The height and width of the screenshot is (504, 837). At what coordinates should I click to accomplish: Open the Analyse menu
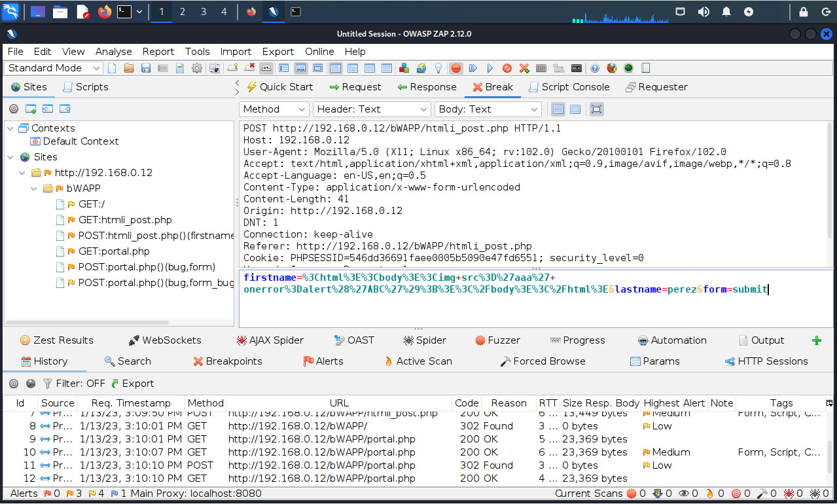pos(113,52)
